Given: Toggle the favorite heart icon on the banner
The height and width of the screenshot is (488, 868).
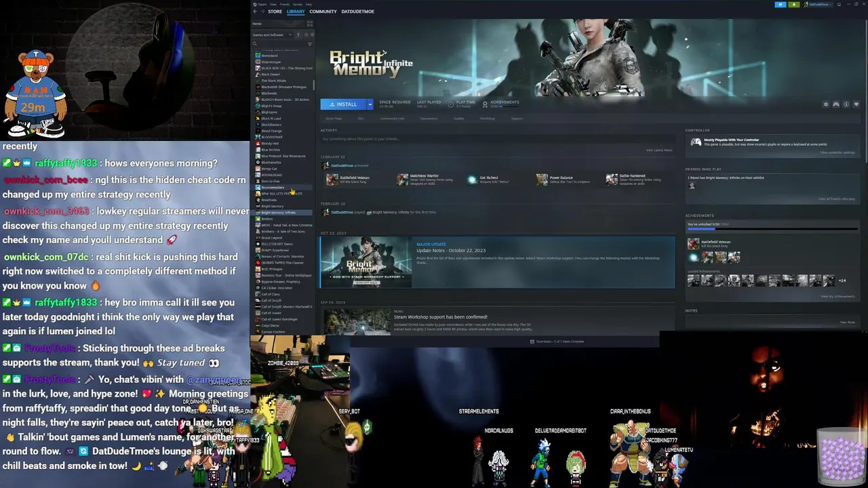Looking at the screenshot, I should 856,104.
